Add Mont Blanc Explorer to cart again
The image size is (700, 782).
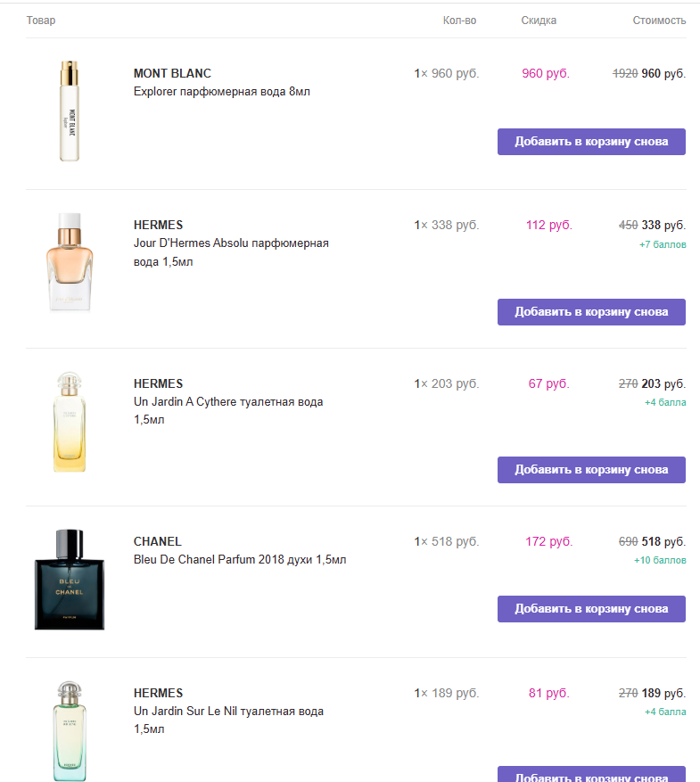(x=591, y=142)
